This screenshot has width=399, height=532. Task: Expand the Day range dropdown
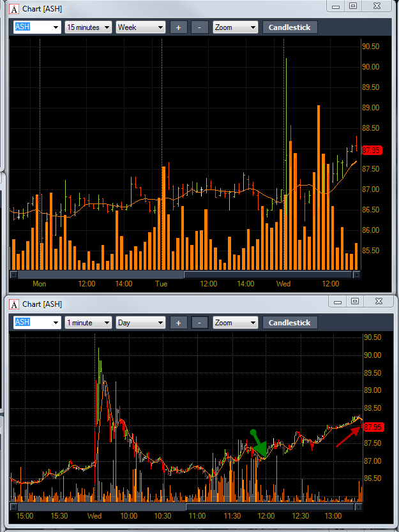pyautogui.click(x=140, y=323)
